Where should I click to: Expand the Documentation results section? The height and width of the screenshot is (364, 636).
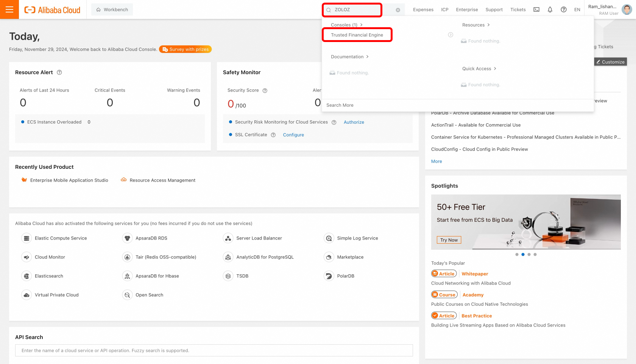coord(349,57)
